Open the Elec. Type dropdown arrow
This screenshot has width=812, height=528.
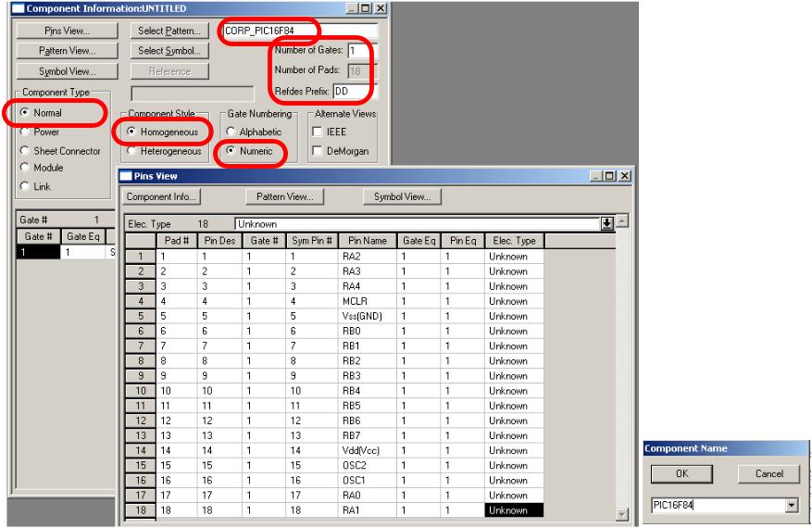click(607, 224)
